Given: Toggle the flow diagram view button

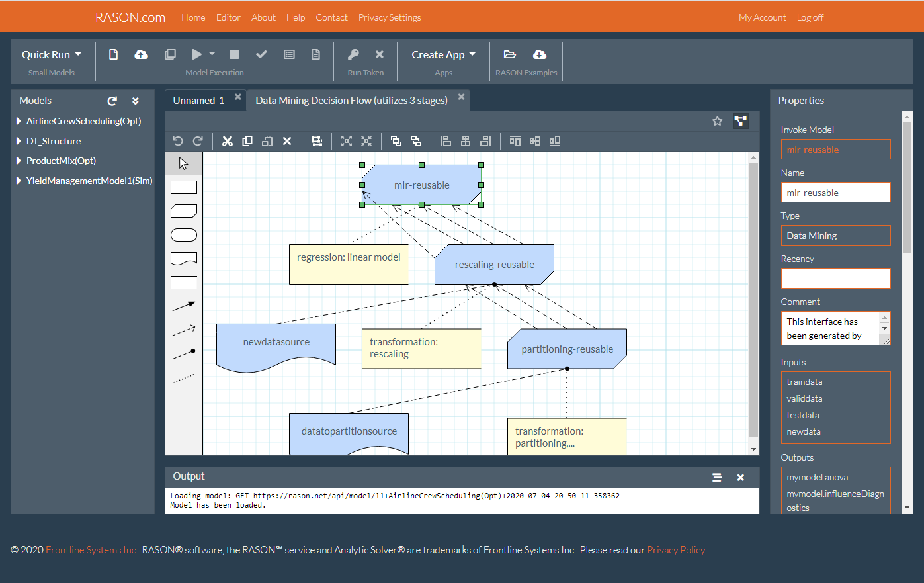Looking at the screenshot, I should [741, 121].
